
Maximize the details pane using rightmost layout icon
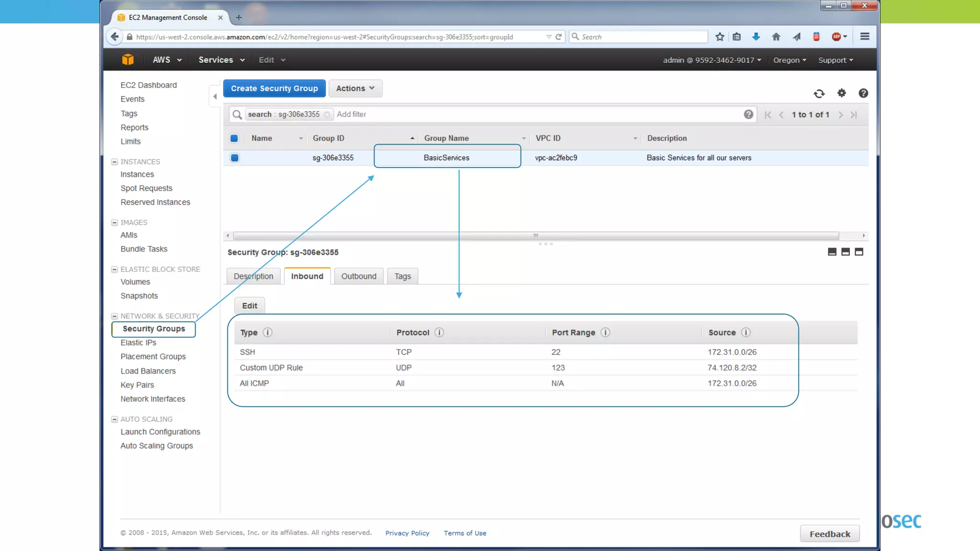tap(859, 252)
